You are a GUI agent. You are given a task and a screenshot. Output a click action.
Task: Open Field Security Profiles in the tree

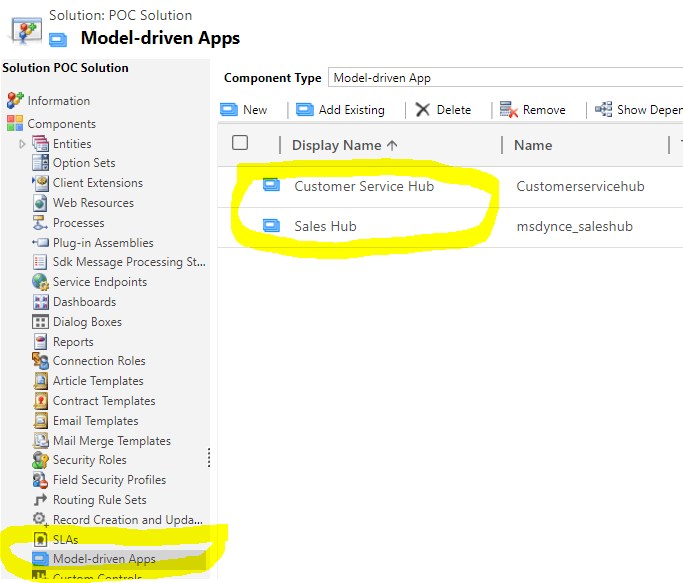point(109,479)
